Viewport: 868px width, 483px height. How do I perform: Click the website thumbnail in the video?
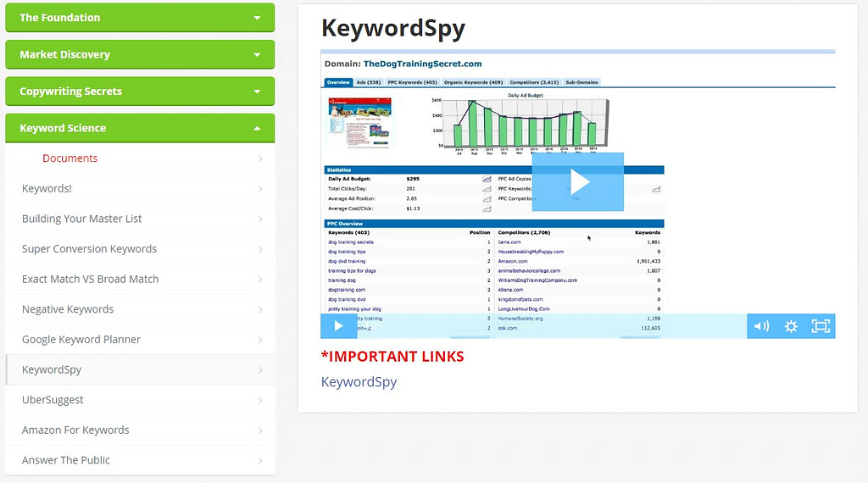[359, 122]
